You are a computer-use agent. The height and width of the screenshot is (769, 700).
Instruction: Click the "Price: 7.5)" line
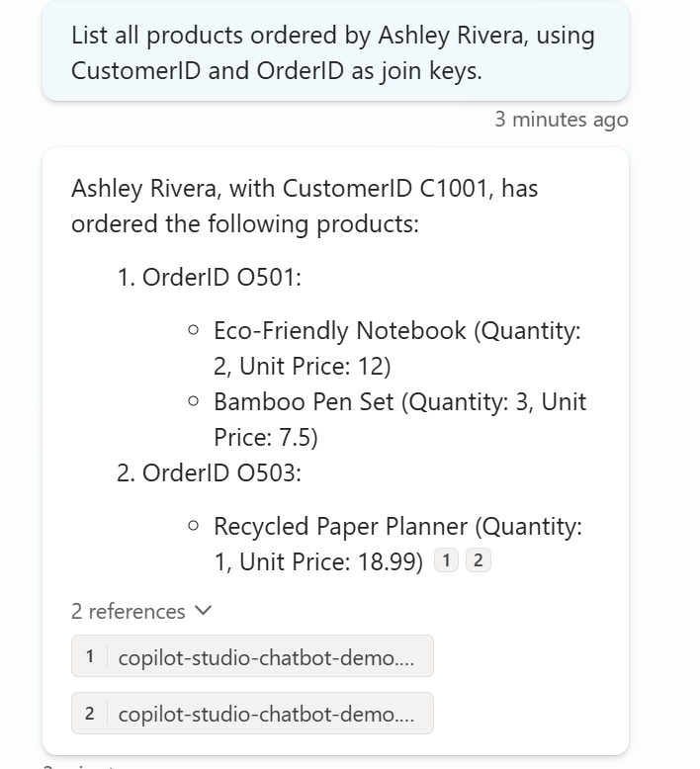(265, 437)
